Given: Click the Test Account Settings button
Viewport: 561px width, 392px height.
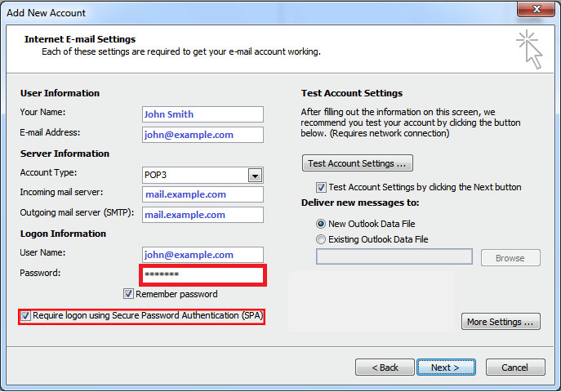Looking at the screenshot, I should [358, 163].
